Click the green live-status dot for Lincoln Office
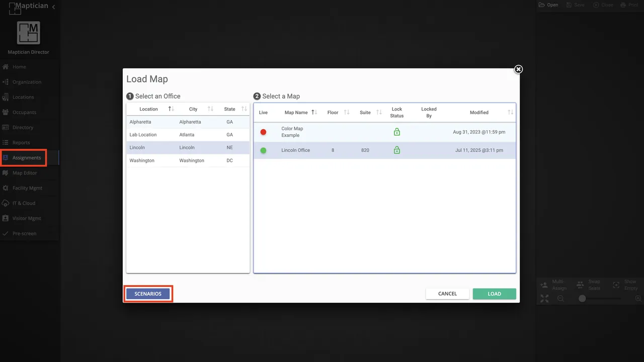The height and width of the screenshot is (362, 644). (x=263, y=150)
